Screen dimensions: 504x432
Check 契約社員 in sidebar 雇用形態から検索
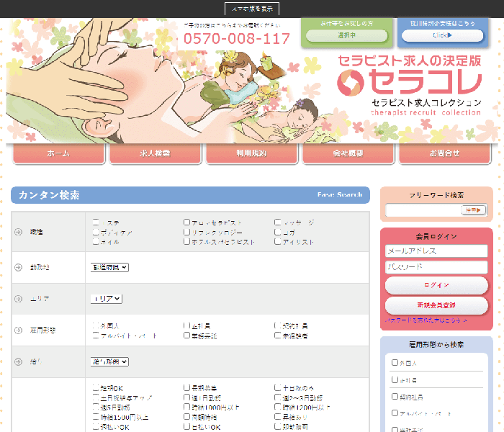pos(395,397)
